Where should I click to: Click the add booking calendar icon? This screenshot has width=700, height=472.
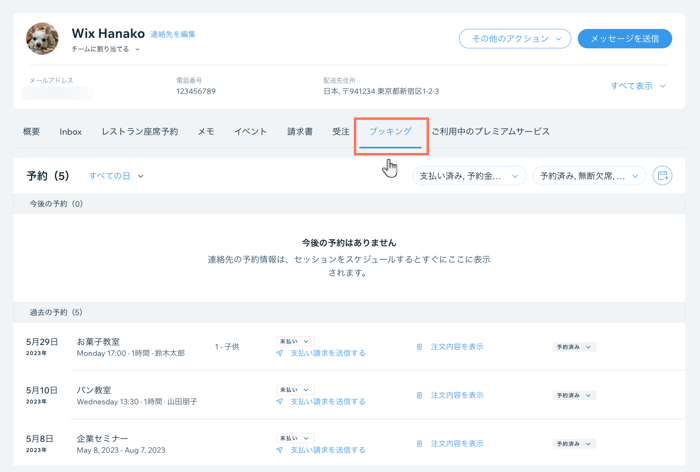662,175
